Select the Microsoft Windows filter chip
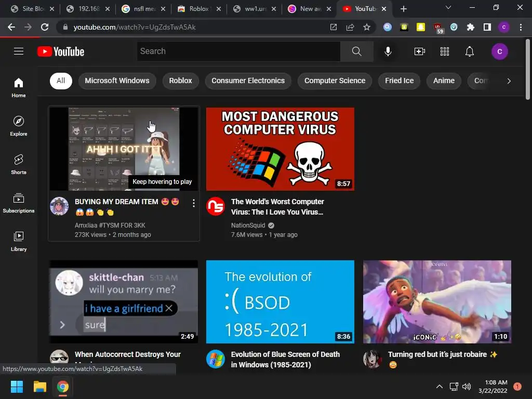The width and height of the screenshot is (532, 399). pos(117,81)
